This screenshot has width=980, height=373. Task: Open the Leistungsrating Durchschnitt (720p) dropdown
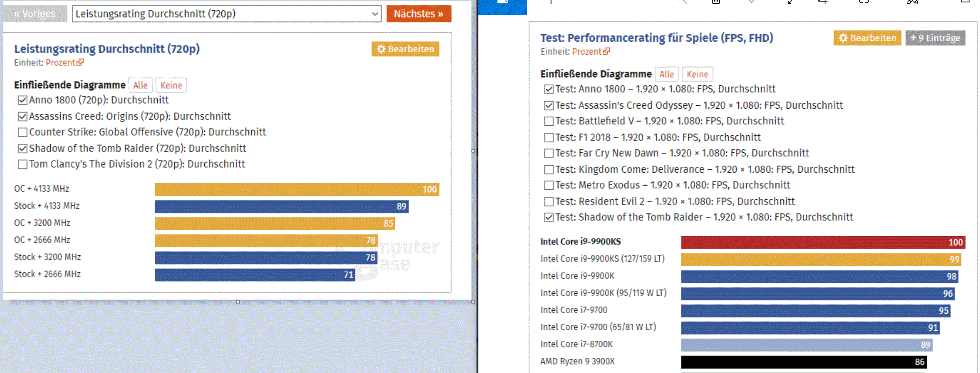point(227,14)
